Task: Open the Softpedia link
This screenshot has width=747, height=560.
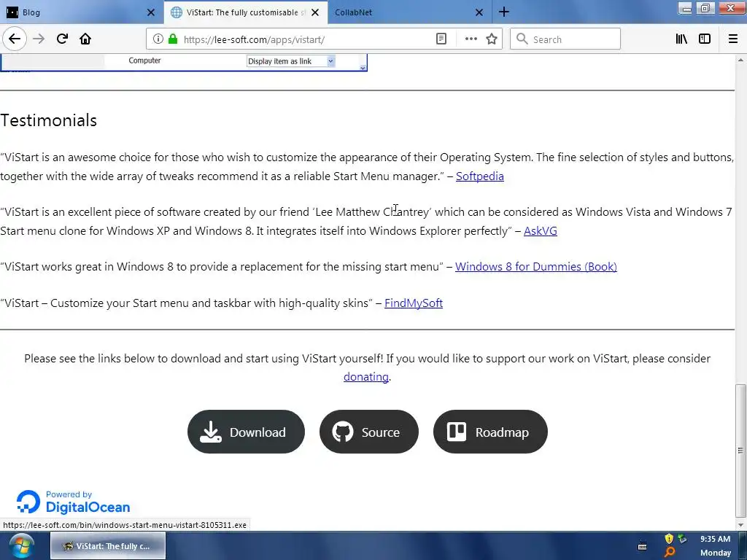Action: click(x=480, y=176)
